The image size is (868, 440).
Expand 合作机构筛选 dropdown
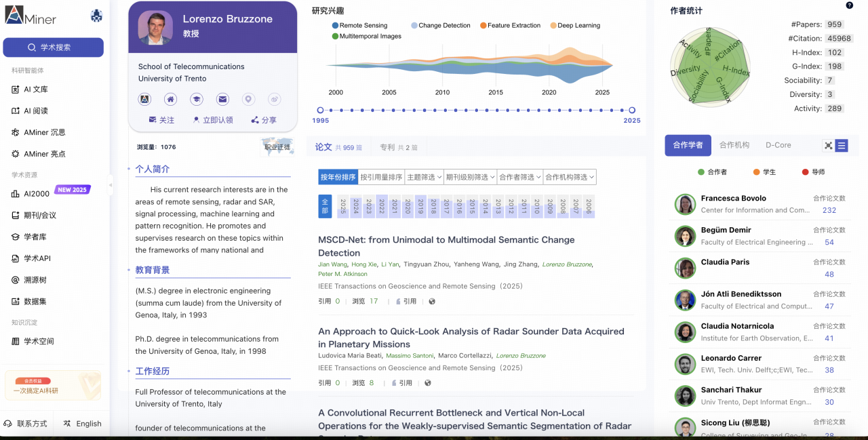pyautogui.click(x=570, y=177)
